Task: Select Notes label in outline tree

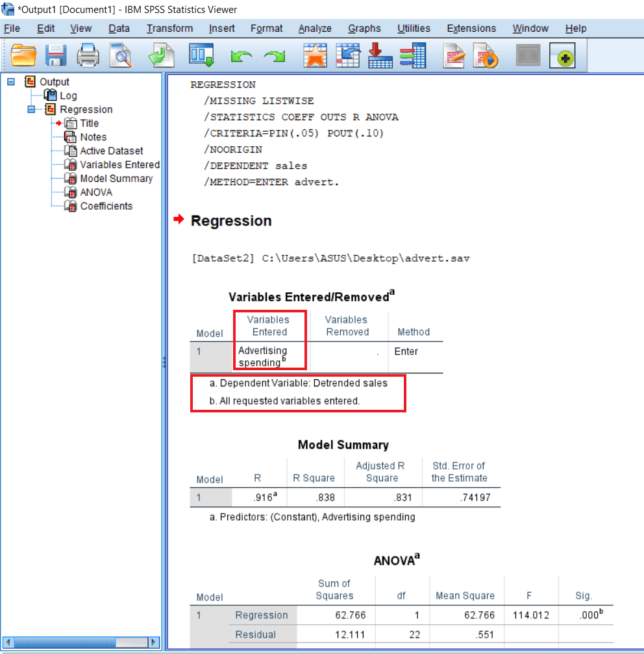Action: [93, 137]
